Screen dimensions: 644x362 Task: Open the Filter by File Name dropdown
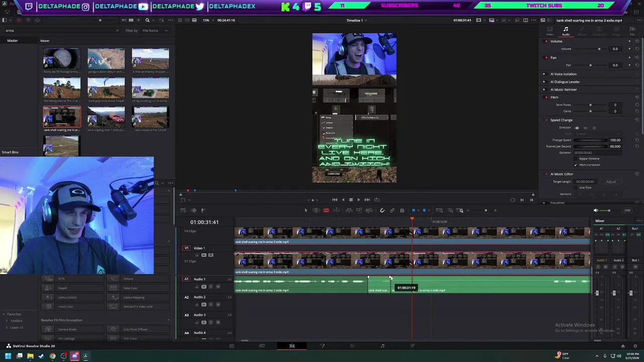point(155,31)
